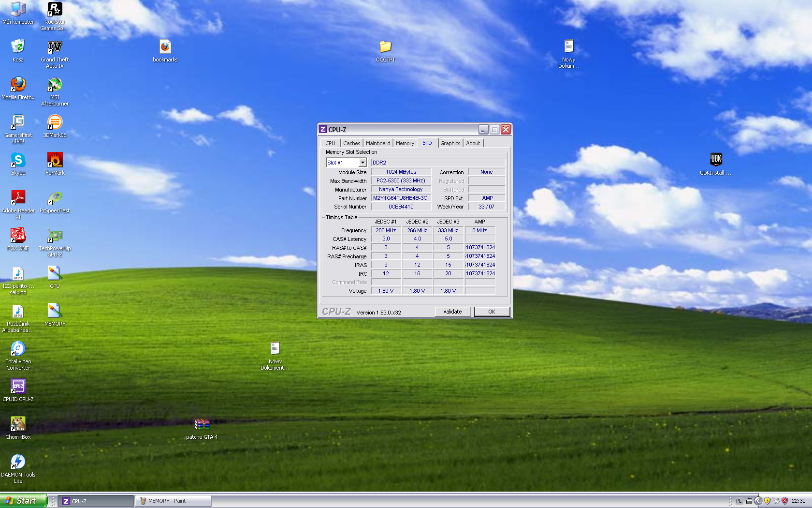Select the Mozilla Firefox desktop shortcut
The image size is (812, 508).
18,88
